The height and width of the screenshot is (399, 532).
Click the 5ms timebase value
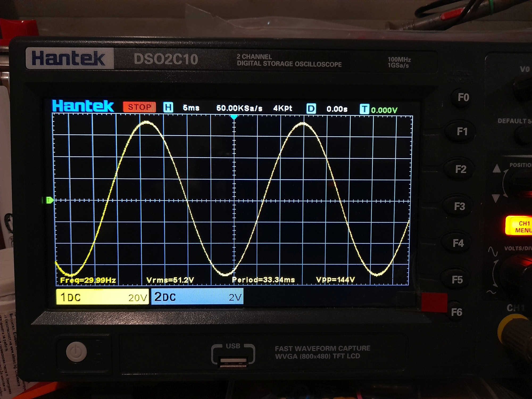[x=191, y=108]
